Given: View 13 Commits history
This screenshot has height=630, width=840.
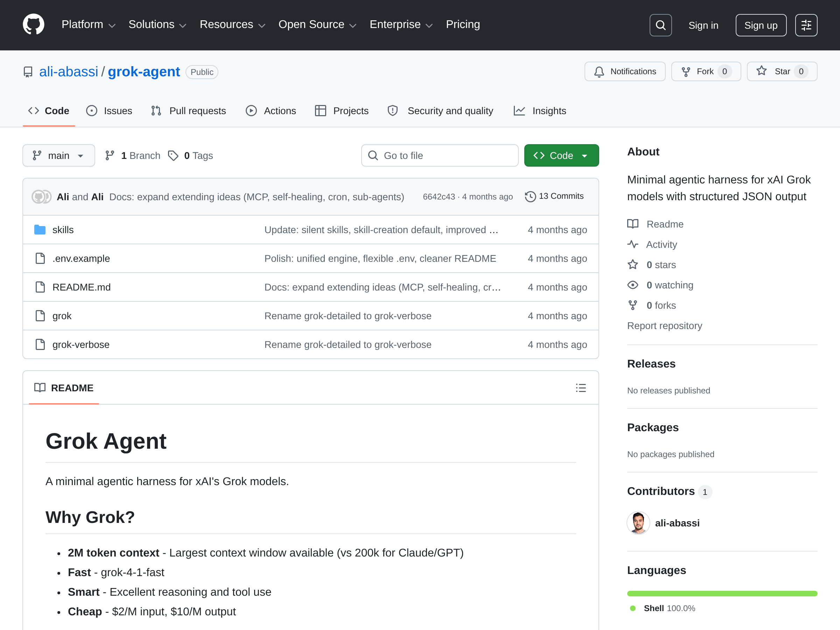Looking at the screenshot, I should [x=554, y=196].
